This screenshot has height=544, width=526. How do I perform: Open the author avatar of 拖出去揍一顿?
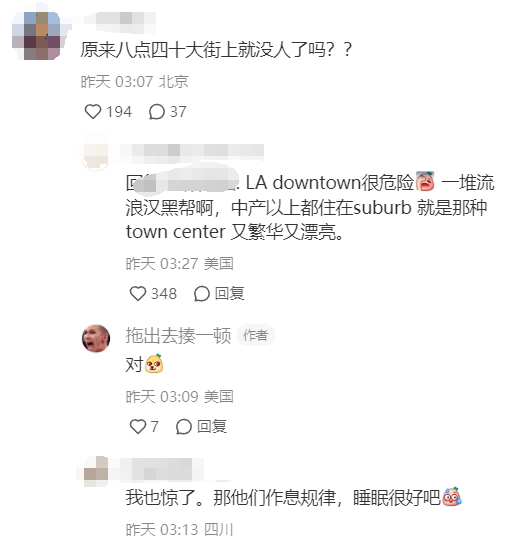pos(96,338)
